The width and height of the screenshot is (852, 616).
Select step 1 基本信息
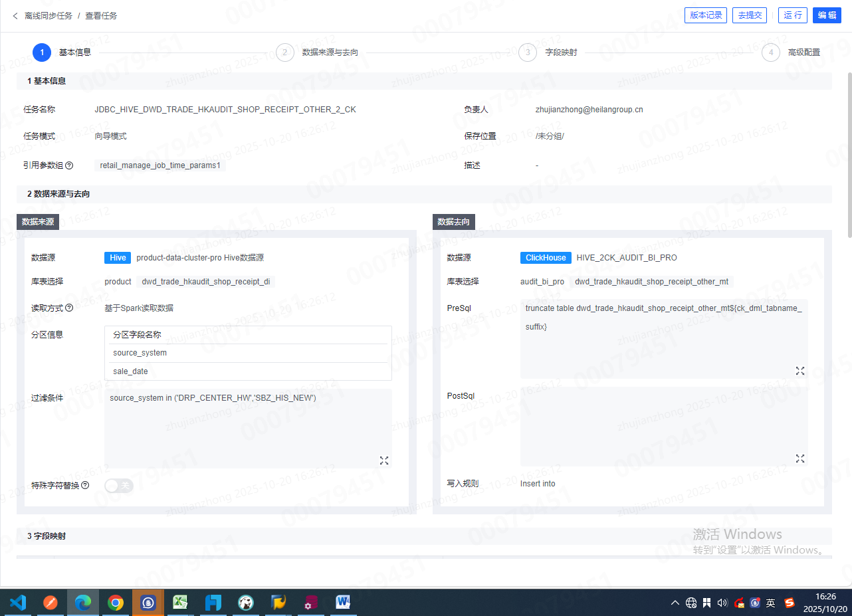(42, 52)
